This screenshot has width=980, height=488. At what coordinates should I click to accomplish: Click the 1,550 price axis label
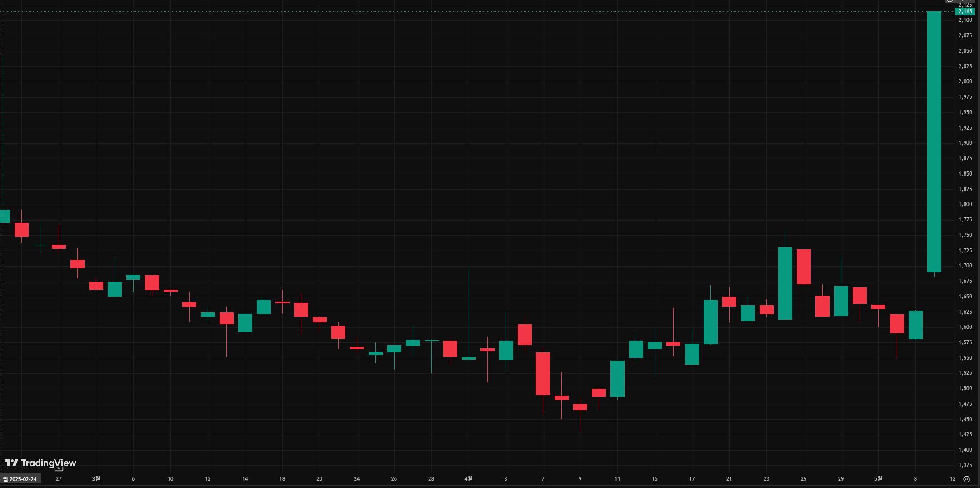point(965,358)
